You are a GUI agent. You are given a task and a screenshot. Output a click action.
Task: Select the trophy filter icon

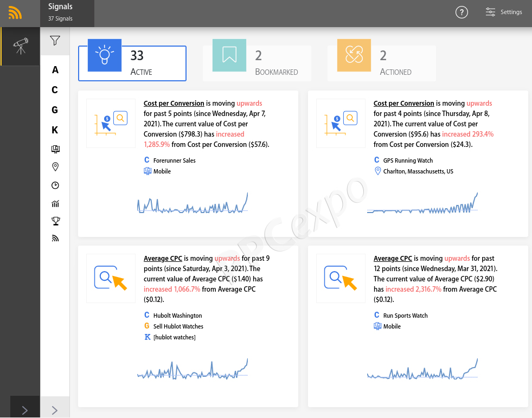(56, 221)
